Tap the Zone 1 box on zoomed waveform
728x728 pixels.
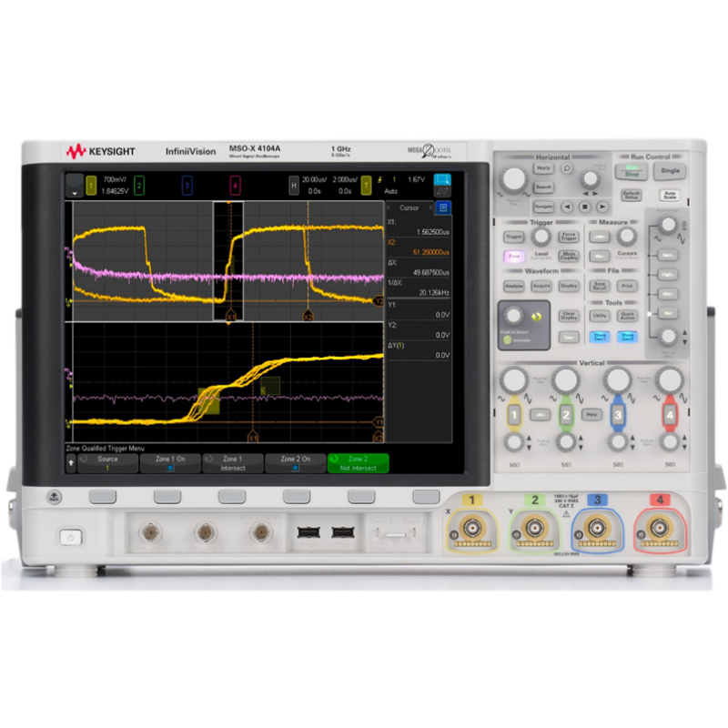tap(208, 400)
